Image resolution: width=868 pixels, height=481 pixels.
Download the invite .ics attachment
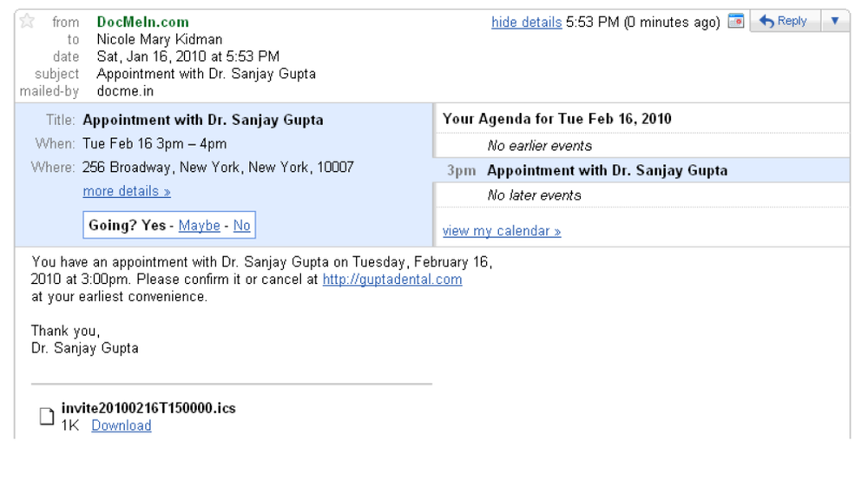point(122,425)
